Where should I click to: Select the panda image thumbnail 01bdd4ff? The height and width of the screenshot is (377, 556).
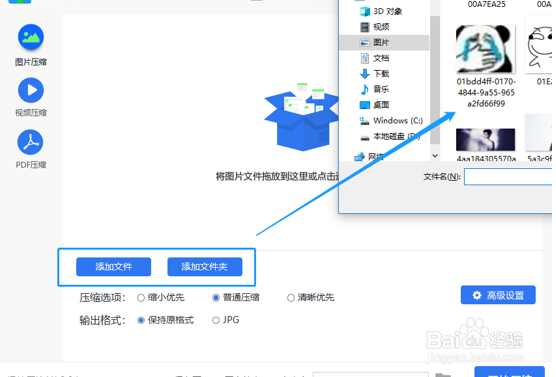[x=485, y=49]
